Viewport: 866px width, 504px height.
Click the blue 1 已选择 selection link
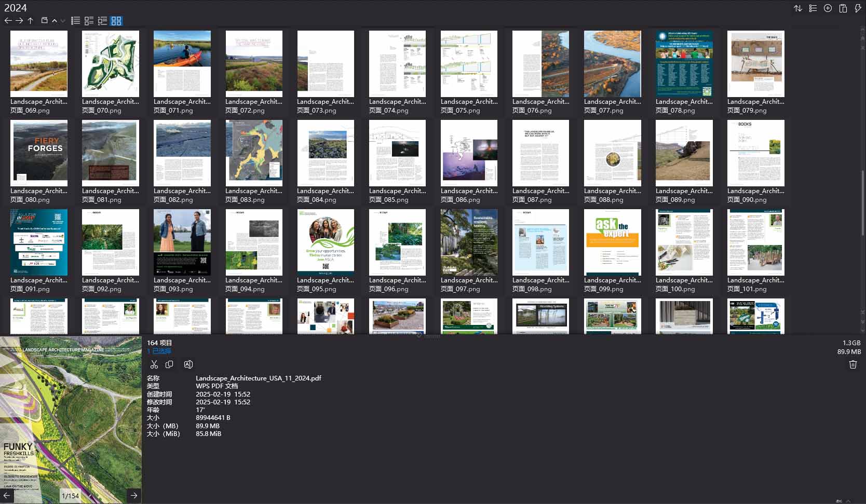coord(160,351)
